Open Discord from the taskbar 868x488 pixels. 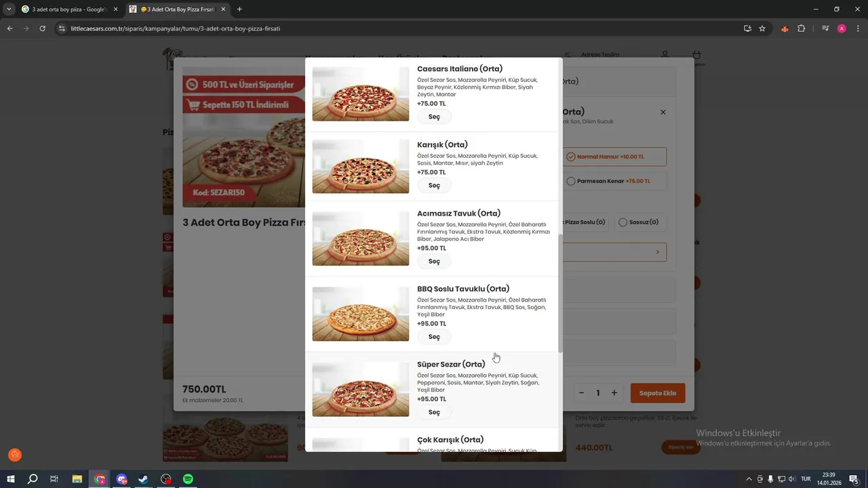pyautogui.click(x=122, y=479)
